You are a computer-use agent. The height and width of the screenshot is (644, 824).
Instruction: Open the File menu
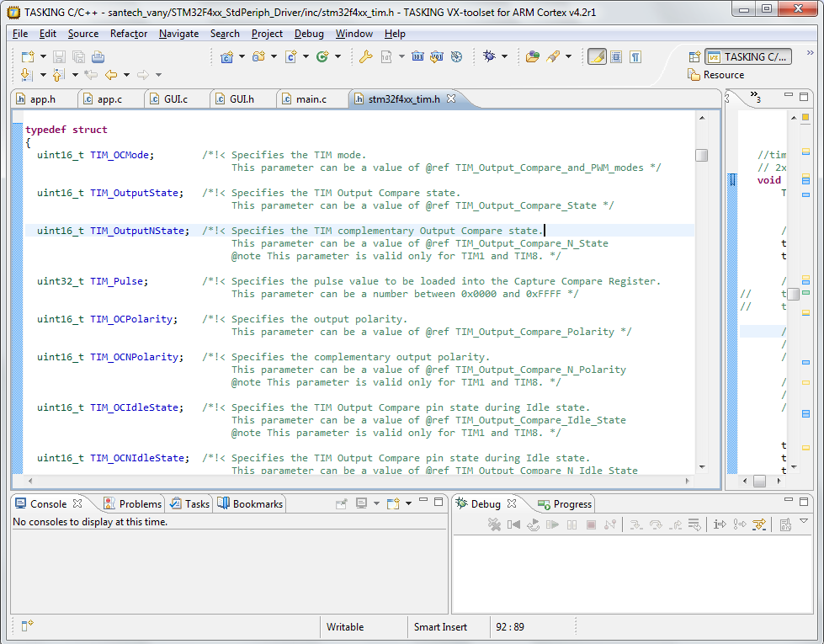point(20,34)
